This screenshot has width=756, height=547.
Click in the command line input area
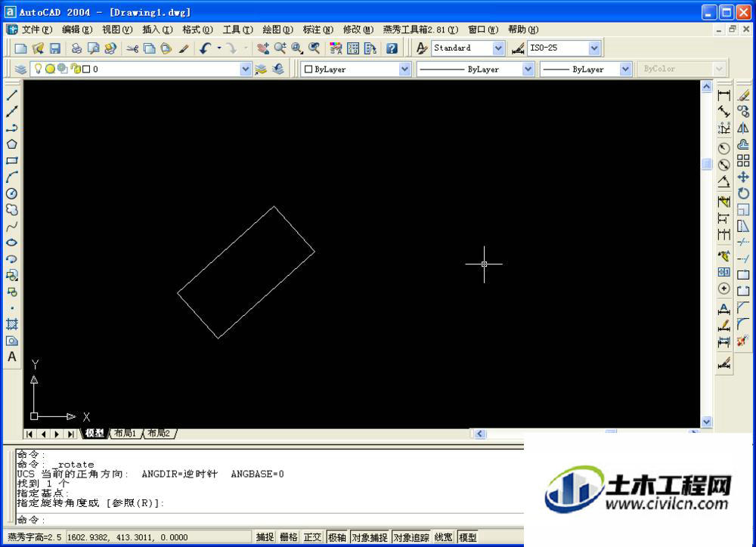coord(270,520)
